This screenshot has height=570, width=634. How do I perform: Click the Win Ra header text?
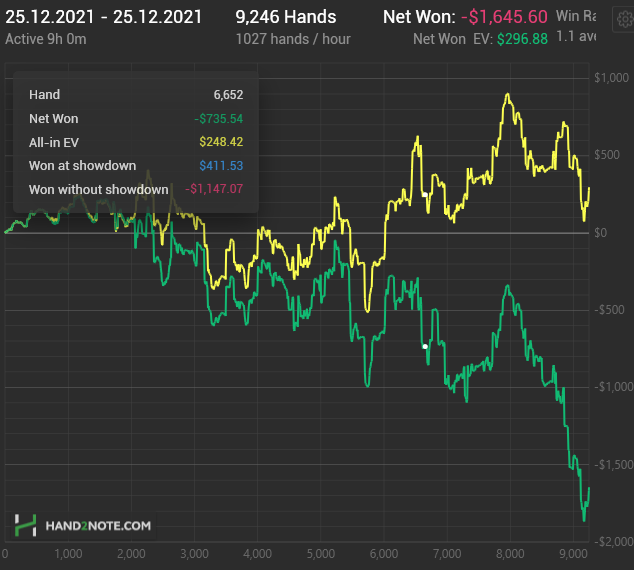click(576, 16)
